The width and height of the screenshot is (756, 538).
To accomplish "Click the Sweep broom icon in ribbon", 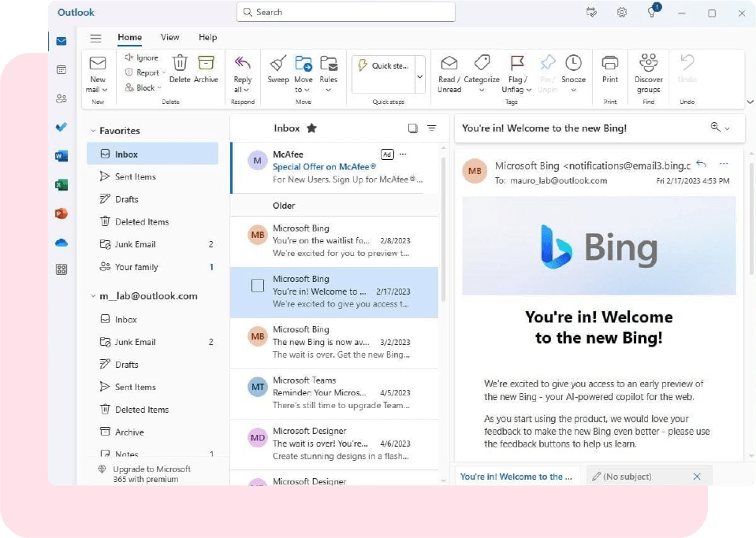I will pyautogui.click(x=277, y=65).
